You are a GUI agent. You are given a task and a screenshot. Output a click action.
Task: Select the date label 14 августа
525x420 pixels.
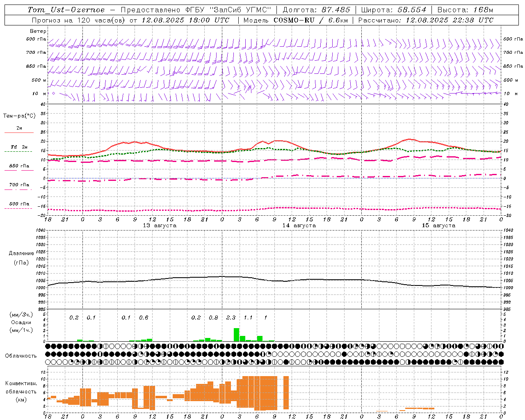(x=299, y=226)
